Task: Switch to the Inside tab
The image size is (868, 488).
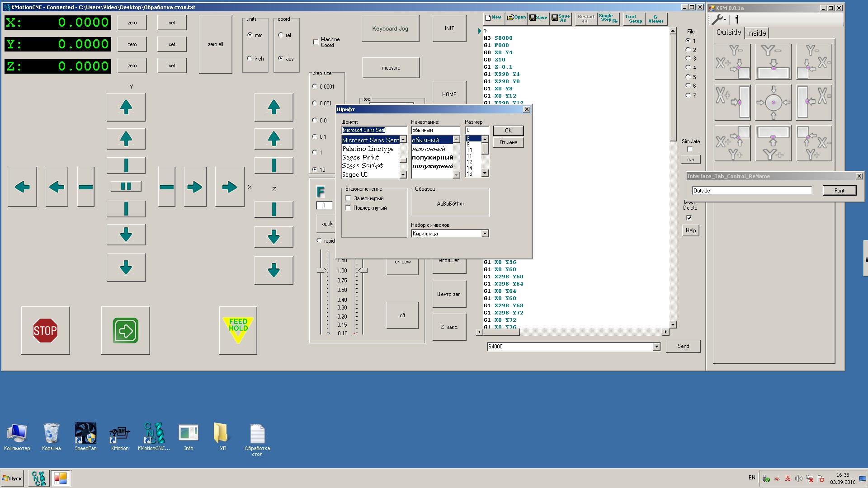Action: tap(756, 33)
